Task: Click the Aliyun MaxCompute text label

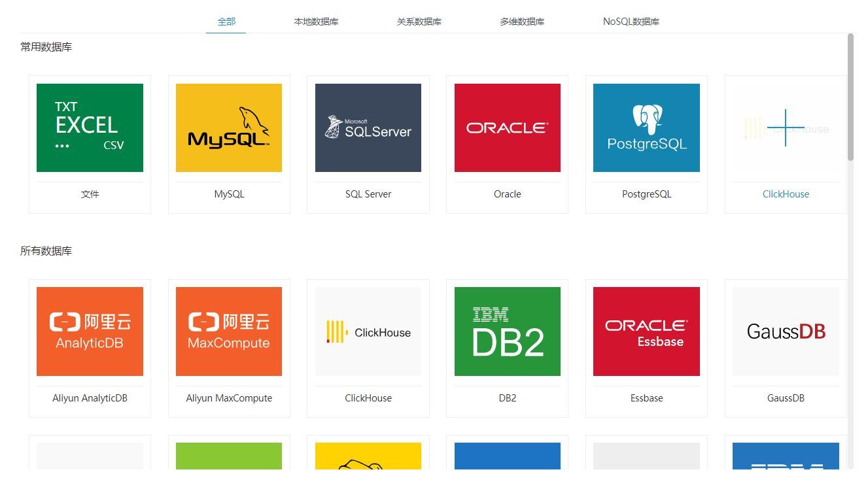Action: [x=229, y=398]
